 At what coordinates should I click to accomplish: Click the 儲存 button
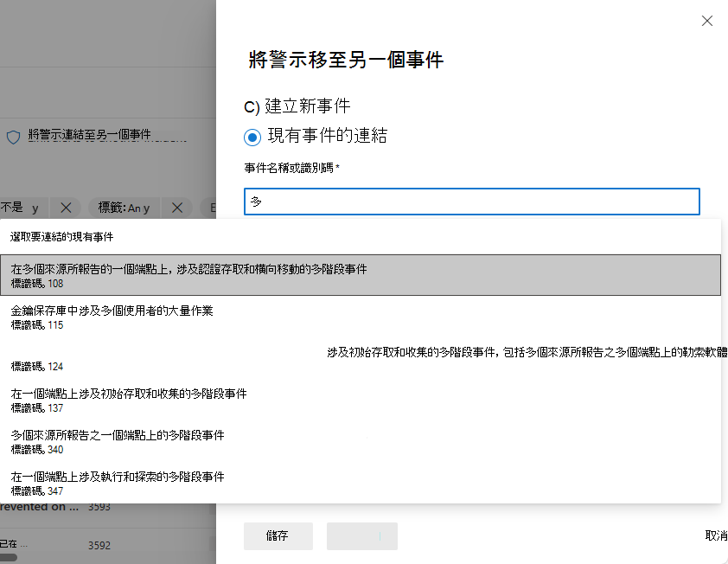click(278, 536)
